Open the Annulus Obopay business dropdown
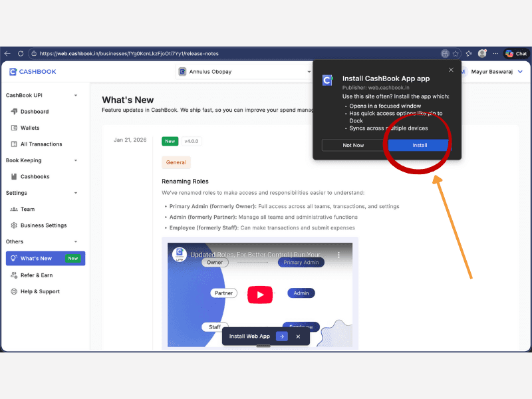532x399 pixels. [244, 72]
